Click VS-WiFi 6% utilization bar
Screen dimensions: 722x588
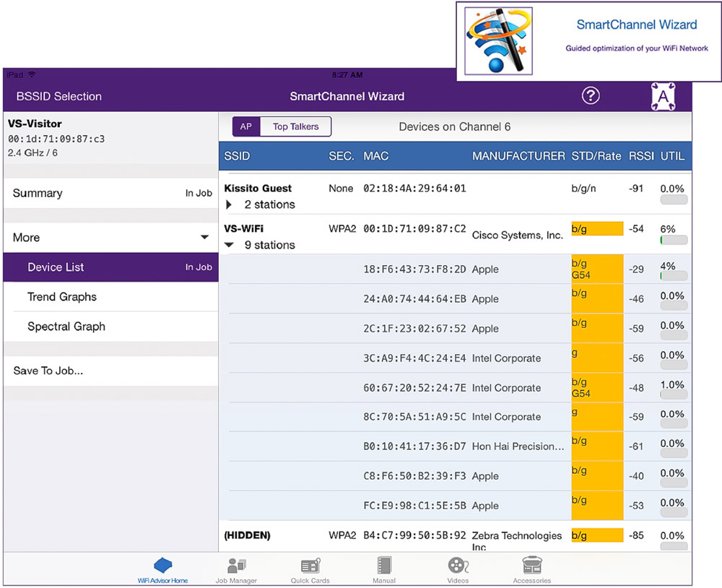click(674, 240)
